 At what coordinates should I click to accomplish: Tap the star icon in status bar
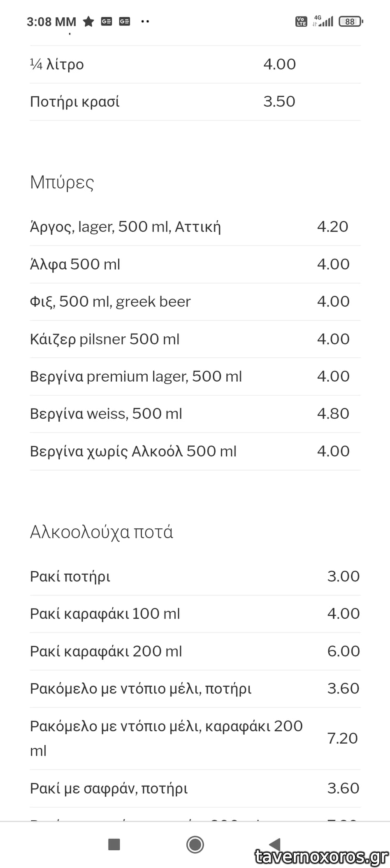pyautogui.click(x=88, y=21)
